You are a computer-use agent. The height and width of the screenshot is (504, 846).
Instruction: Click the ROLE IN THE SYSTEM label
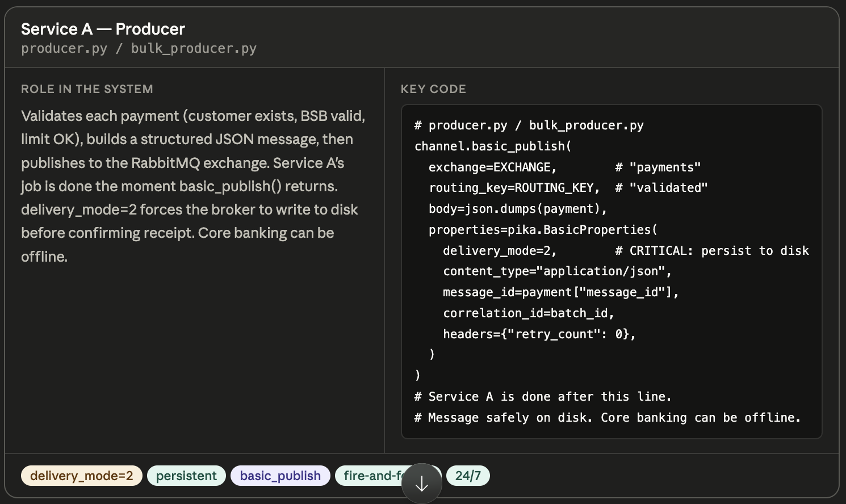click(87, 89)
